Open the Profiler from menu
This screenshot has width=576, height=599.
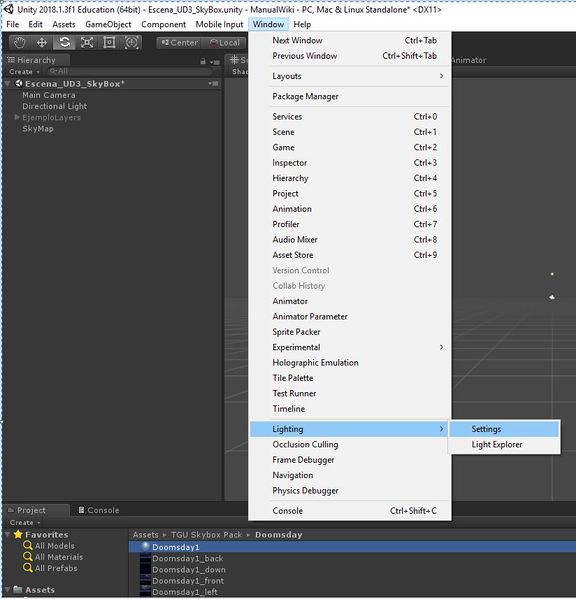(x=350, y=224)
